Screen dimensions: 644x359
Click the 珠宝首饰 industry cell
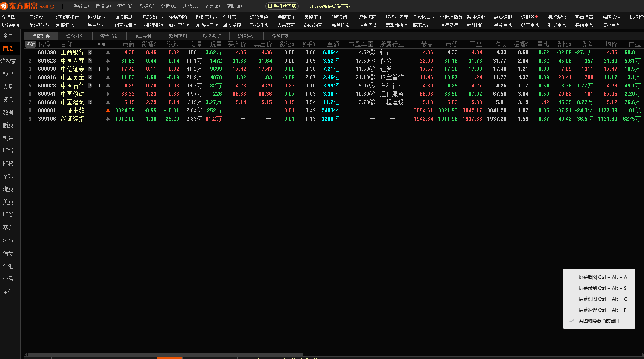(x=392, y=78)
